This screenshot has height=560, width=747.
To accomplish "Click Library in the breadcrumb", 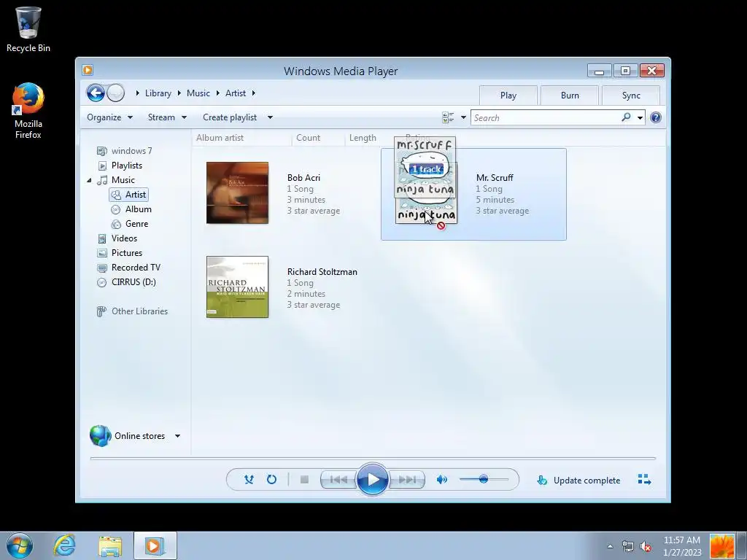I will tap(158, 93).
